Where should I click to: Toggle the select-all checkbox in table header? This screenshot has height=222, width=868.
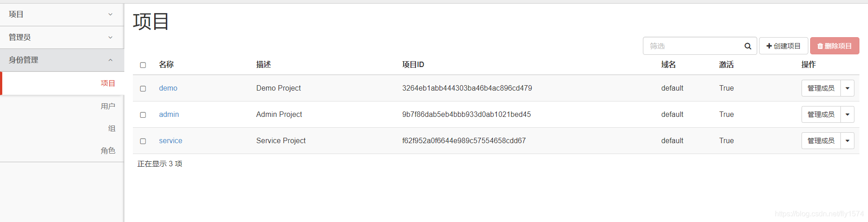[143, 65]
